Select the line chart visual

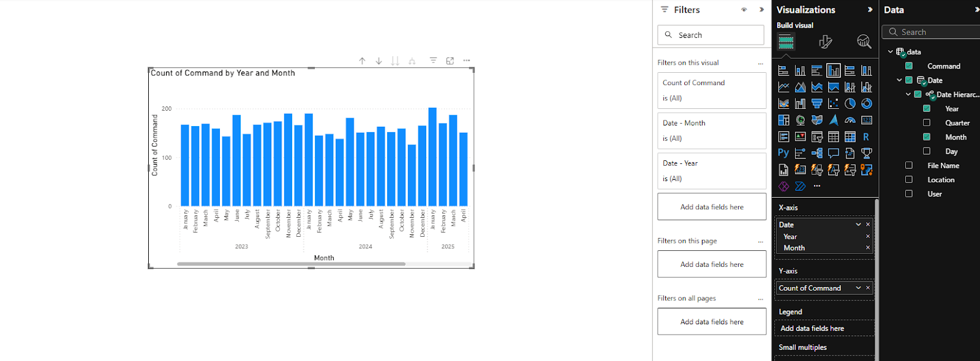[x=783, y=87]
